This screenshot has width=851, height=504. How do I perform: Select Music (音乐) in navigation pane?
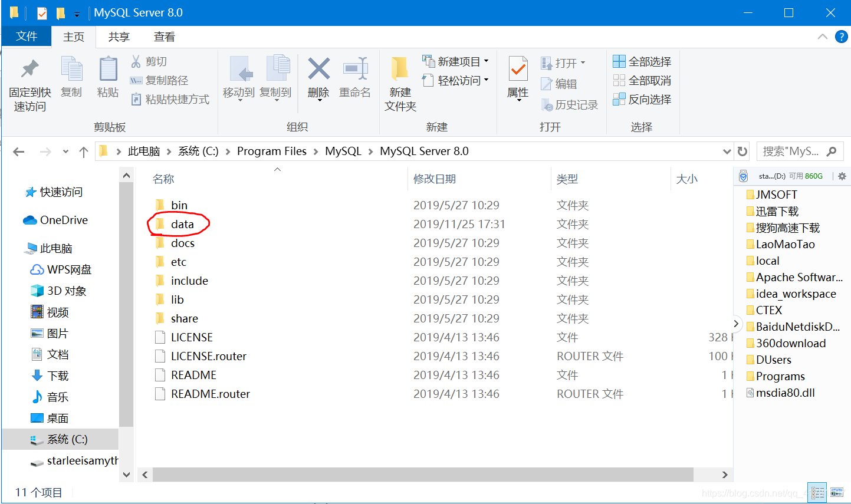51,397
